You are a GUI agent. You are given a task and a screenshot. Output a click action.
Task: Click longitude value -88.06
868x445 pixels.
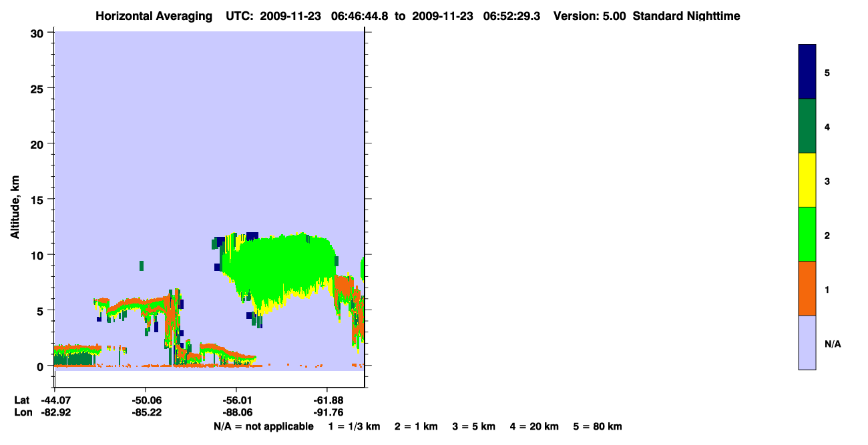pyautogui.click(x=236, y=412)
